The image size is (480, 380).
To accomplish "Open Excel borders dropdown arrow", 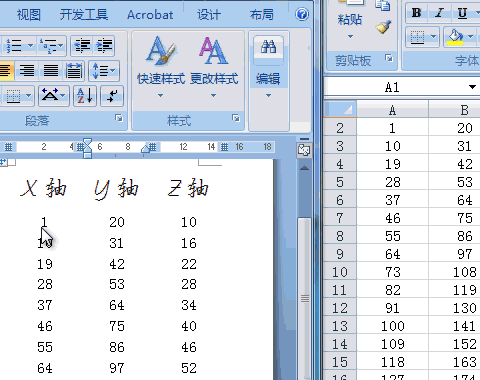I will point(433,36).
